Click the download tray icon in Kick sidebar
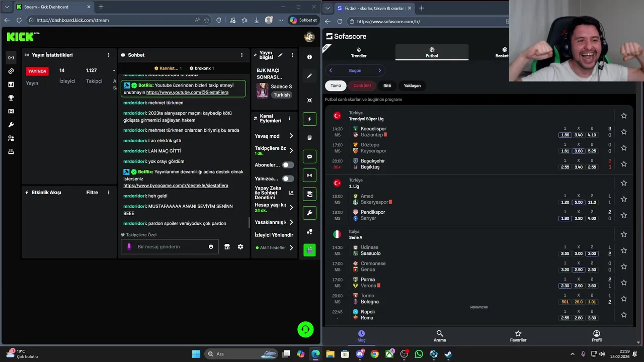644x362 pixels. coord(11,151)
